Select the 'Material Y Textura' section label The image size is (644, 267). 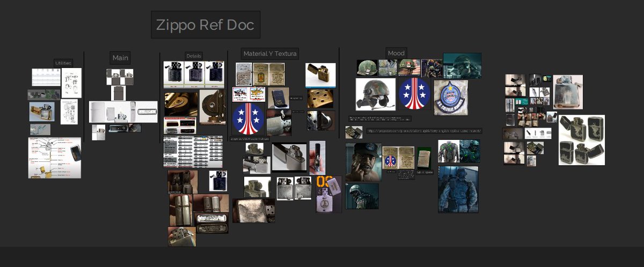coord(270,54)
